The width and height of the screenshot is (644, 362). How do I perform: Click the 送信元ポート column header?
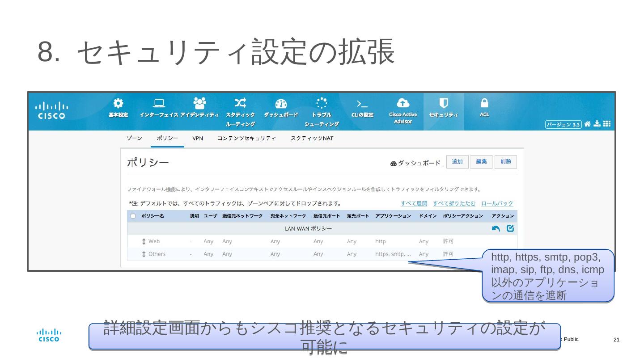point(327,216)
